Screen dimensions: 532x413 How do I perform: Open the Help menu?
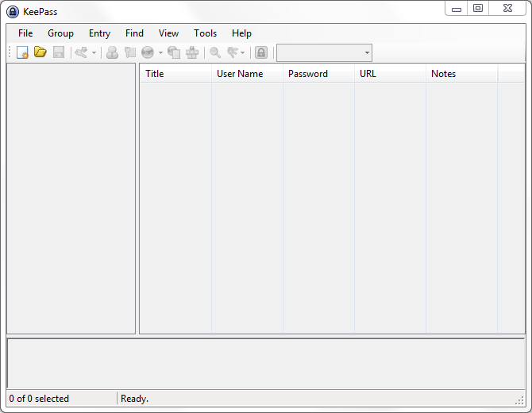click(x=241, y=33)
